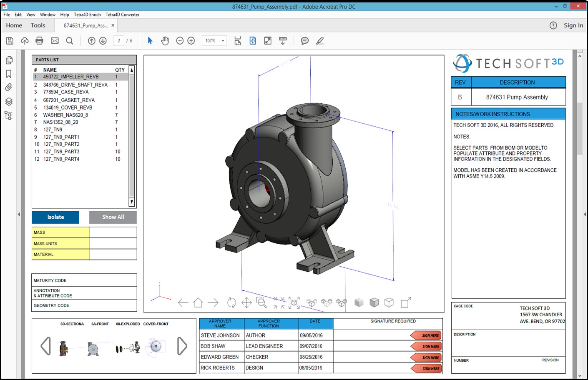Viewport: 588px width, 380px height.
Task: Click the detach 3D view icon
Action: click(x=406, y=302)
